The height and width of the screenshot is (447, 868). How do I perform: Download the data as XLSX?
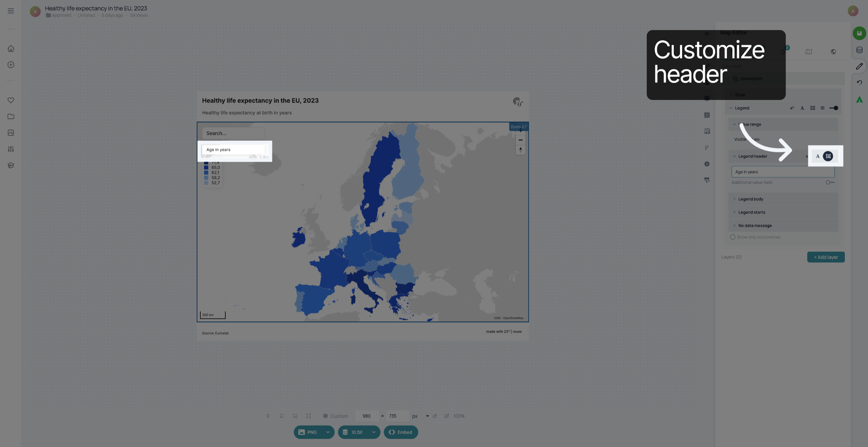353,433
